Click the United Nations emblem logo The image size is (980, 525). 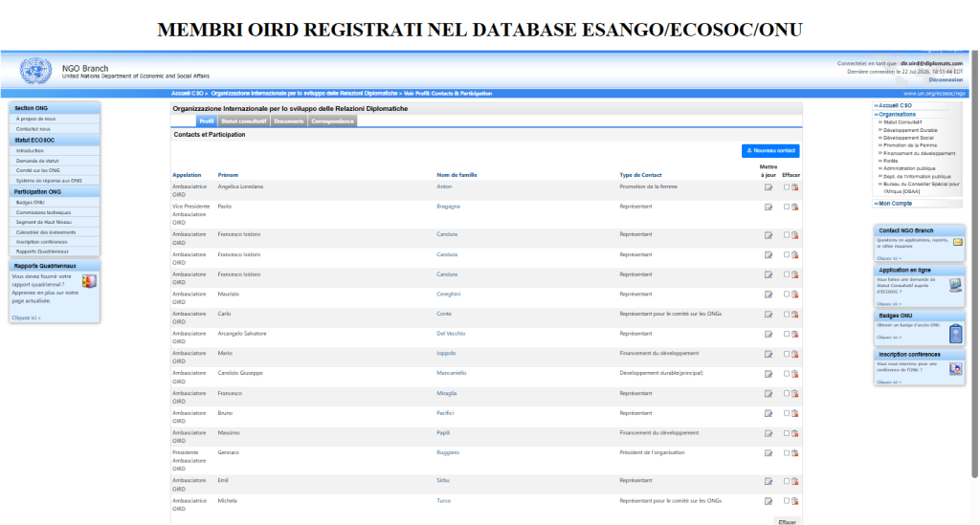pyautogui.click(x=35, y=71)
